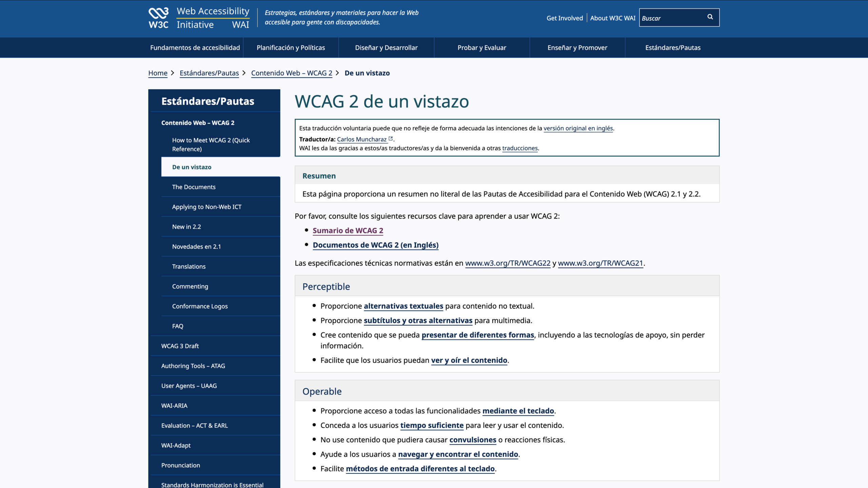This screenshot has width=868, height=488.
Task: Open www.w3.org/TR/WCAG22 link
Action: [508, 263]
